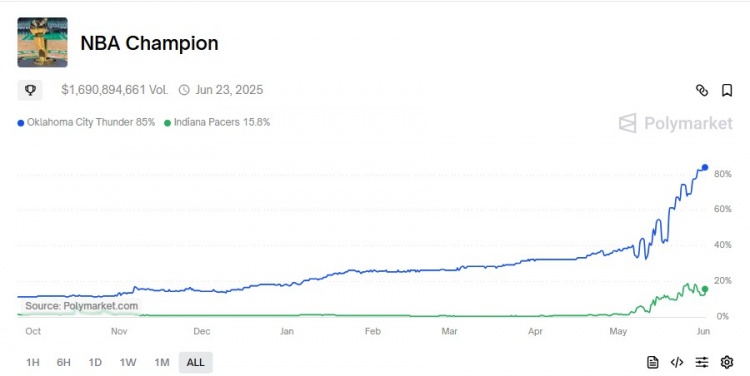Select the 1H time range

tap(33, 362)
